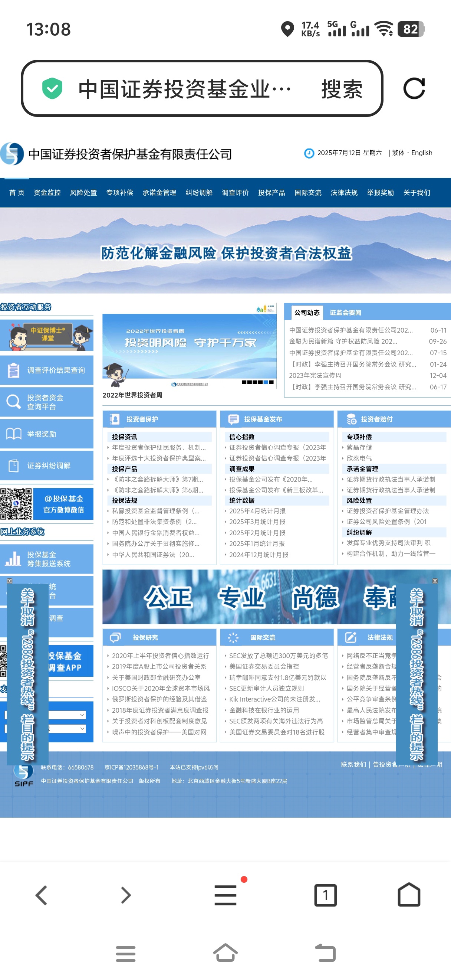Screen dimensions: 451x980
Task: Open 金融为民谱新篇 news item
Action: [343, 341]
